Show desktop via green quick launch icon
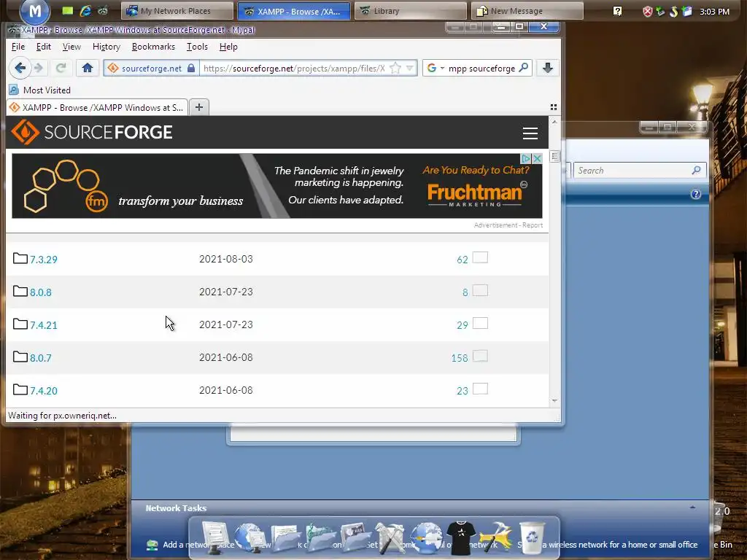 (x=68, y=10)
